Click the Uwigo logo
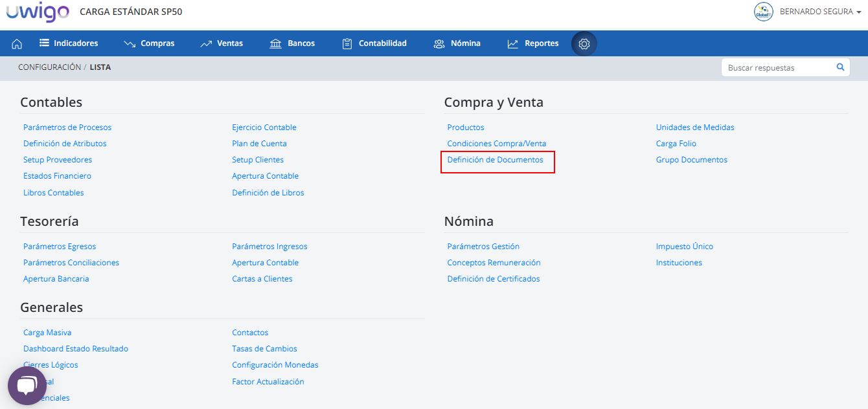868x409 pixels. tap(36, 12)
